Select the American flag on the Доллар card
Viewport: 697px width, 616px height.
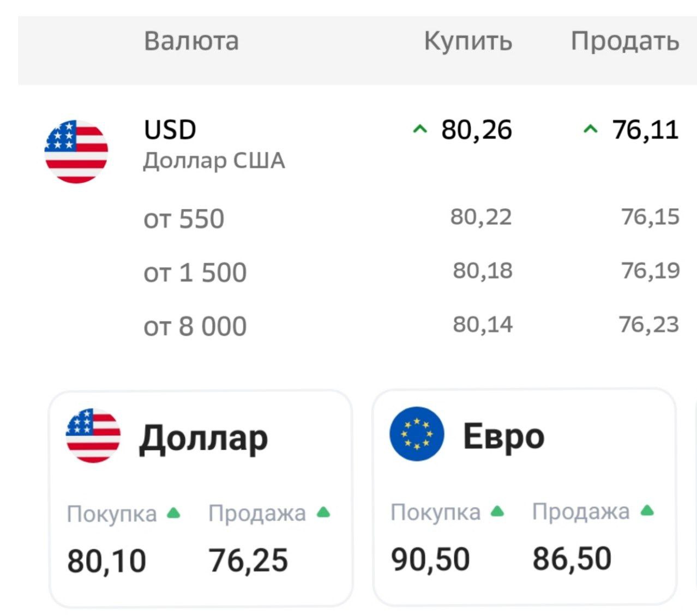[x=93, y=436]
